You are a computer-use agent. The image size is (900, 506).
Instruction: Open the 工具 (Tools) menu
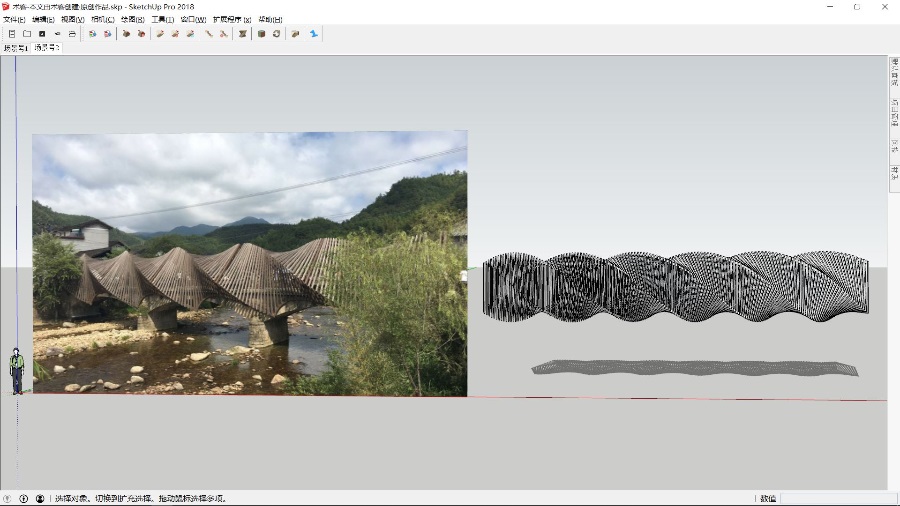pyautogui.click(x=162, y=20)
